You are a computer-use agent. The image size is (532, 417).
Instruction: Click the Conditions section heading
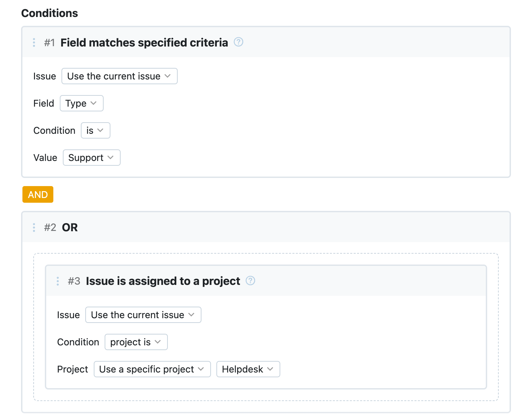pyautogui.click(x=50, y=13)
